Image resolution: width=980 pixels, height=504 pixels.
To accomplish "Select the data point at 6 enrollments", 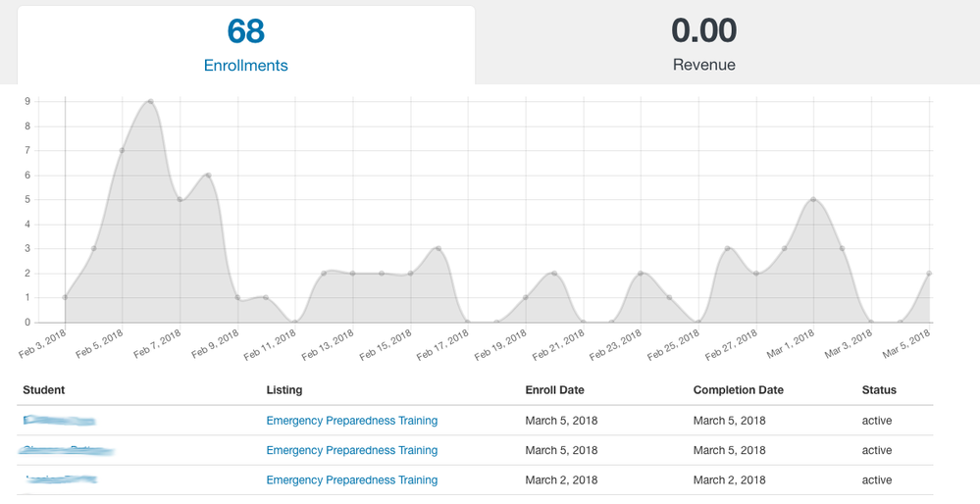I will tap(208, 176).
